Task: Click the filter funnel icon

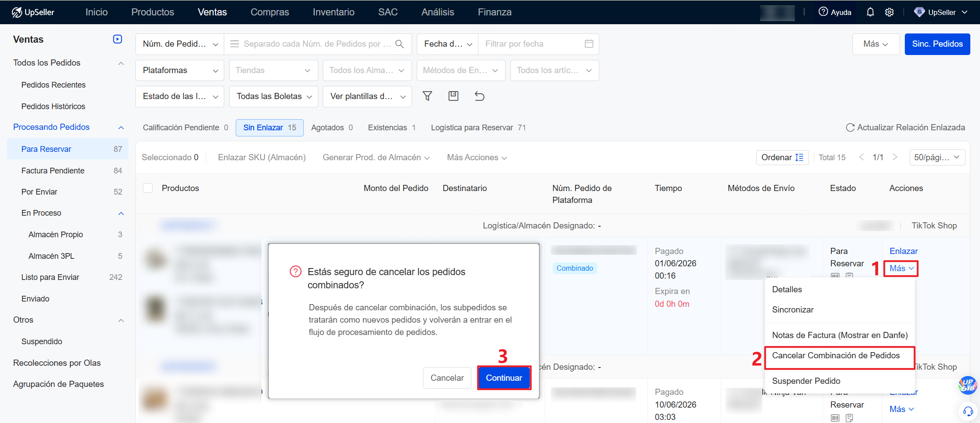Action: pos(427,96)
